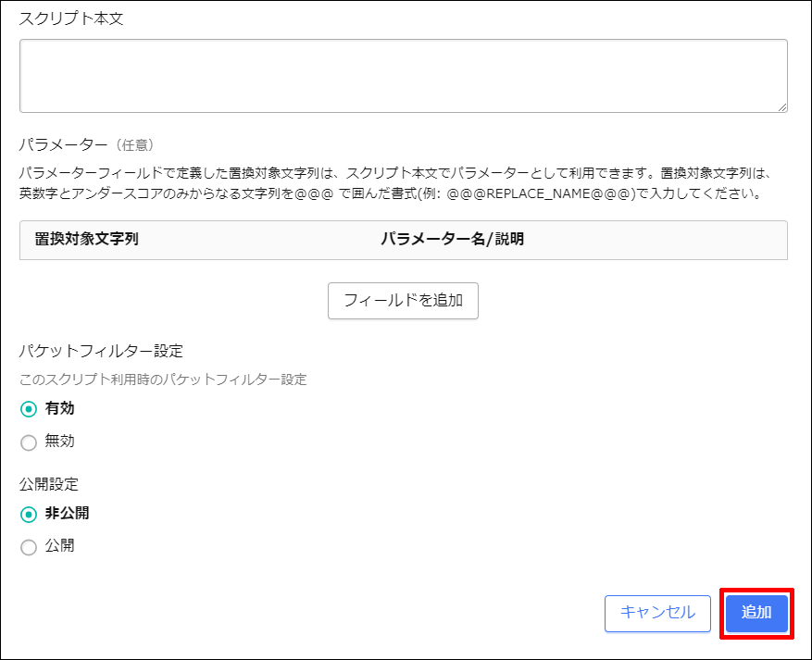This screenshot has width=812, height=660.
Task: Click the 有効 label text
Action: [59, 408]
